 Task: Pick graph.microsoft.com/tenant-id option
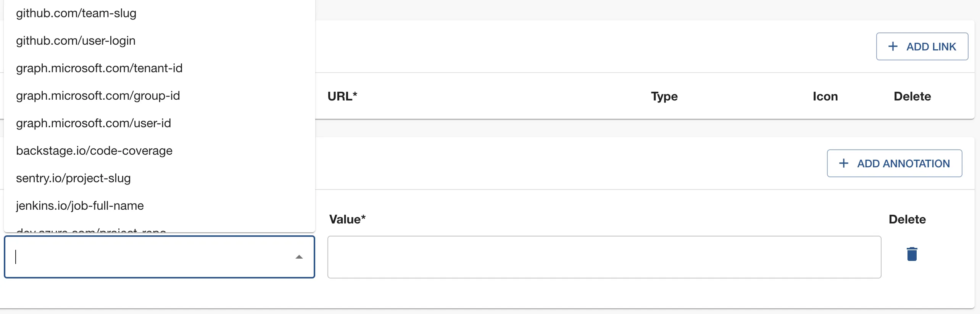pyautogui.click(x=99, y=68)
